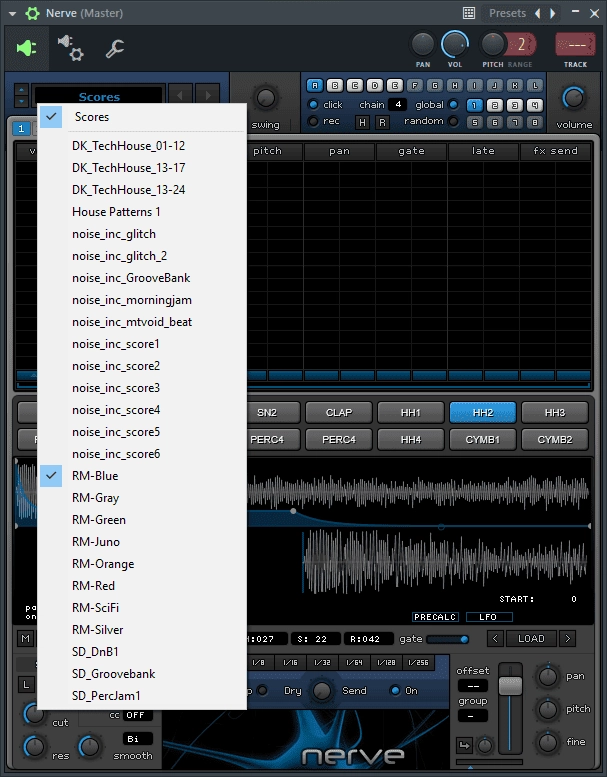Open the preset browser grid icon
607x777 pixels.
(469, 13)
